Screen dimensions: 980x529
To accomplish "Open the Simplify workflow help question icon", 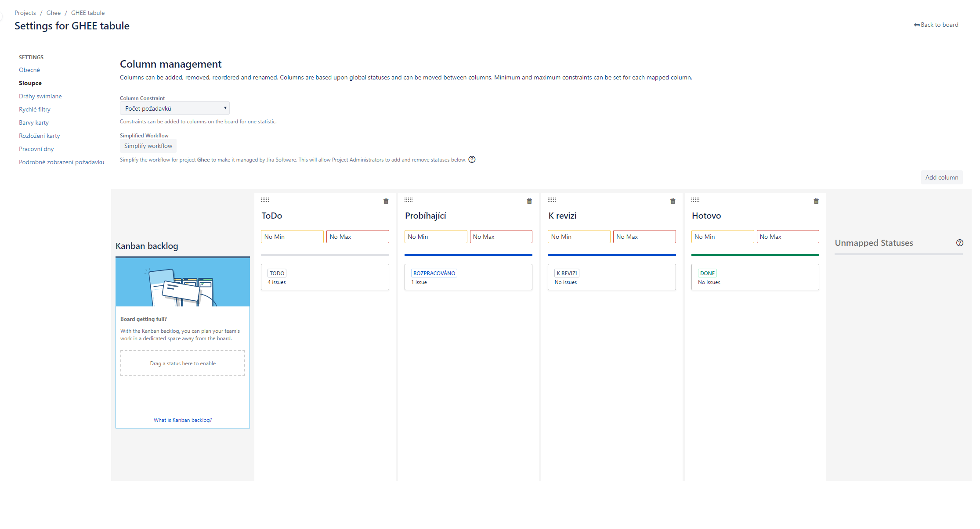I will [x=472, y=159].
